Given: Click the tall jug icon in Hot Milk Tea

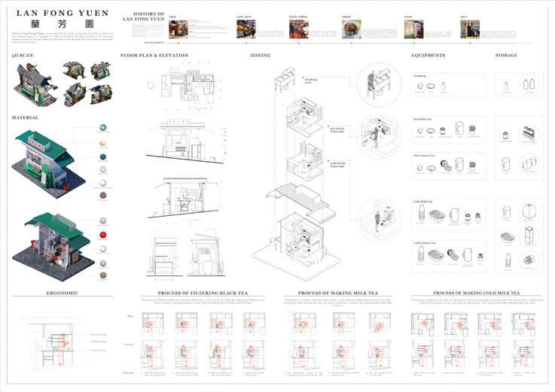Looking at the screenshot, I should (x=459, y=129).
